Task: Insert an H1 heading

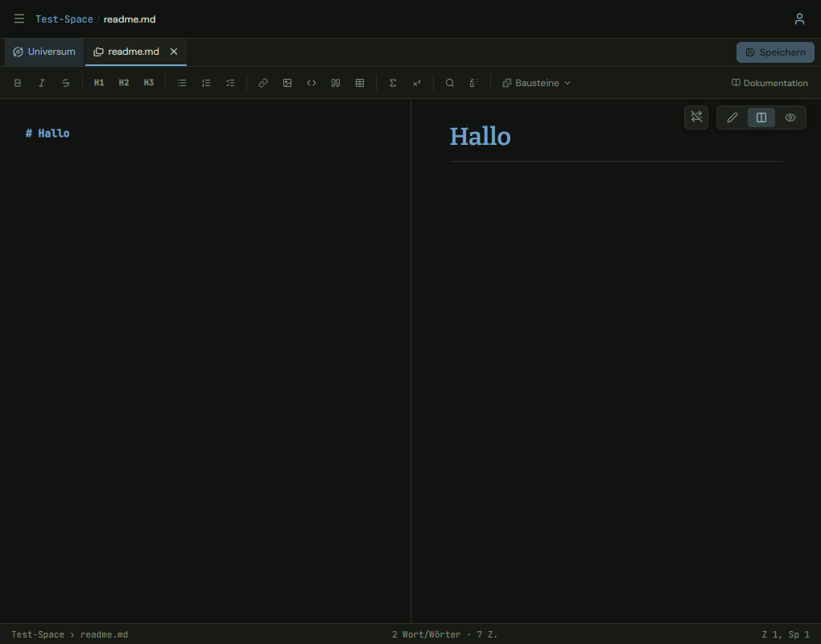Action: (99, 83)
